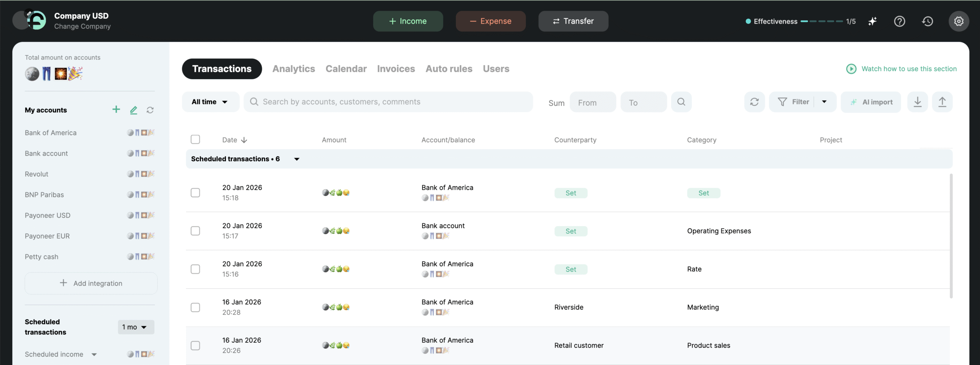
Task: Open the Invoices tab
Action: point(396,69)
